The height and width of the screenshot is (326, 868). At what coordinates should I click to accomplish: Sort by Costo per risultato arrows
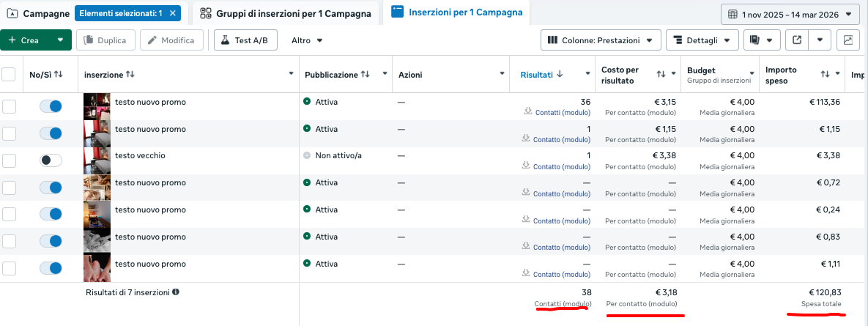click(x=661, y=74)
